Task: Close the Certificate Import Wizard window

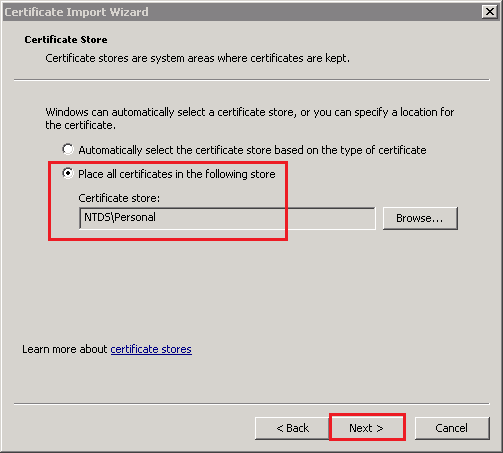Action: pos(490,12)
